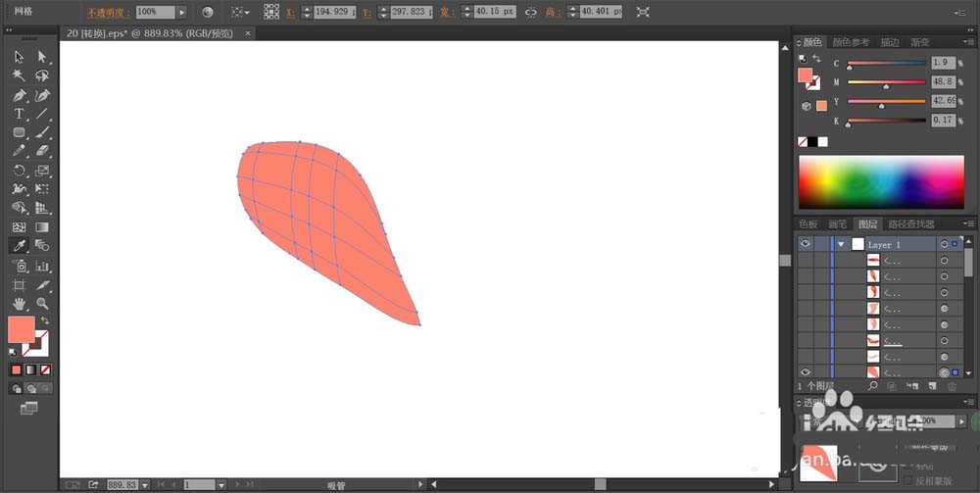Open the status bar zoom level dropdown
This screenshot has height=493, width=980.
tap(144, 484)
